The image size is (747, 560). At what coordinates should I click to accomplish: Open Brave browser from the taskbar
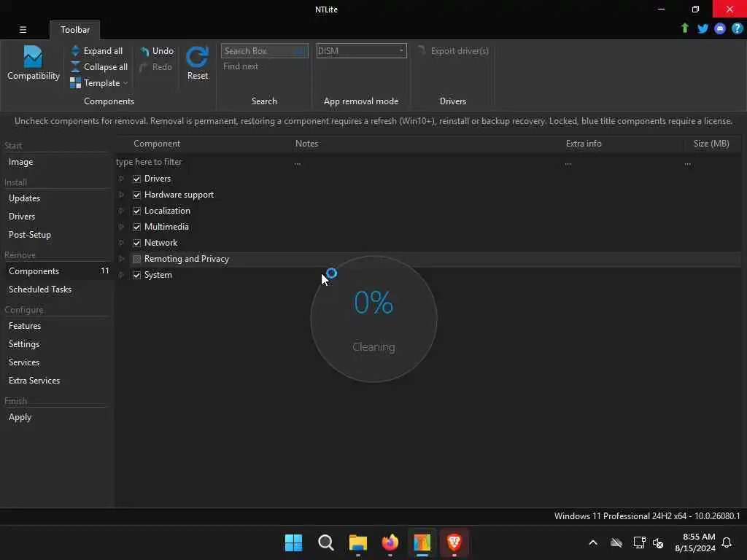[x=454, y=542]
